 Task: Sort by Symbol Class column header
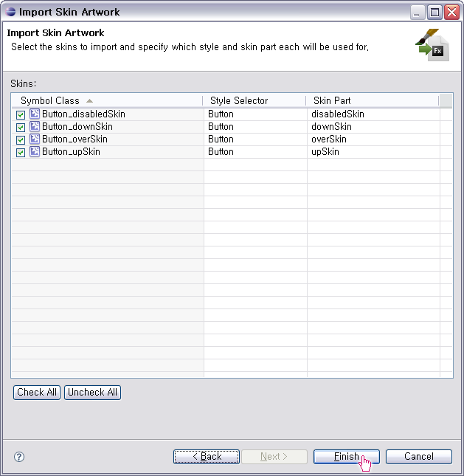coord(107,100)
